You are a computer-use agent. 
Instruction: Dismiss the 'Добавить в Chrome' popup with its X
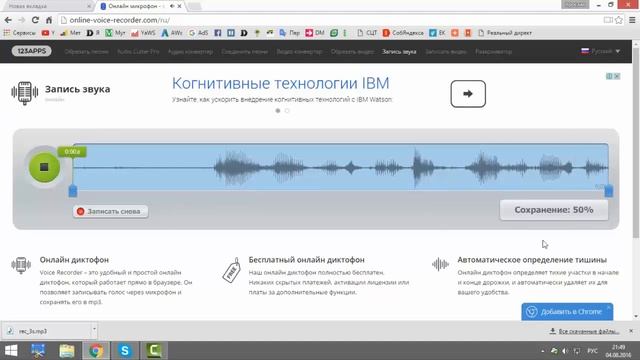click(x=609, y=307)
